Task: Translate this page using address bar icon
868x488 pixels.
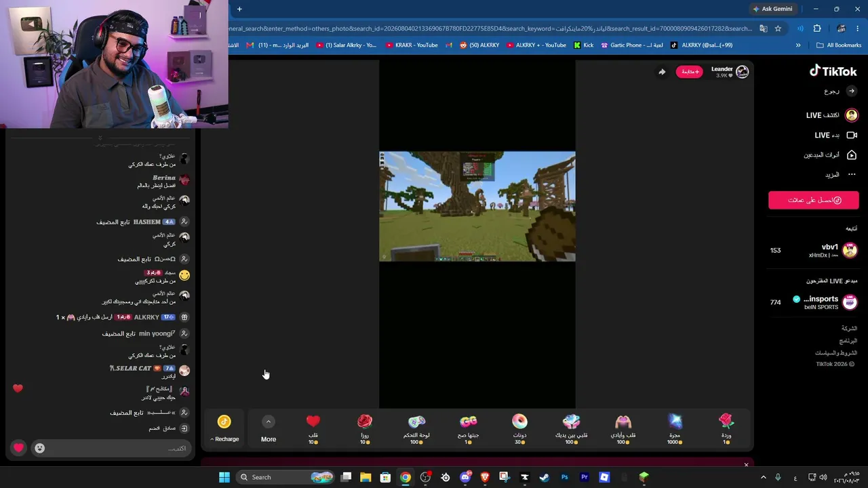Action: pyautogui.click(x=763, y=28)
